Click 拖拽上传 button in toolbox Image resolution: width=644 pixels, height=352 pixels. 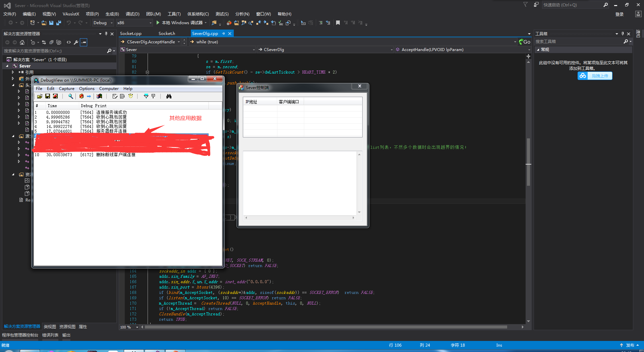[x=595, y=76]
